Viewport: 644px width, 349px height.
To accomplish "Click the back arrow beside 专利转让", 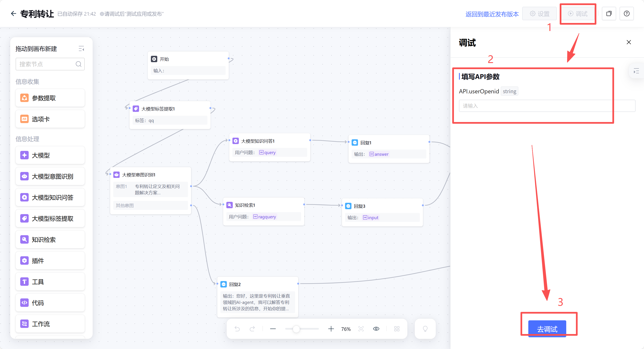I will pos(13,13).
